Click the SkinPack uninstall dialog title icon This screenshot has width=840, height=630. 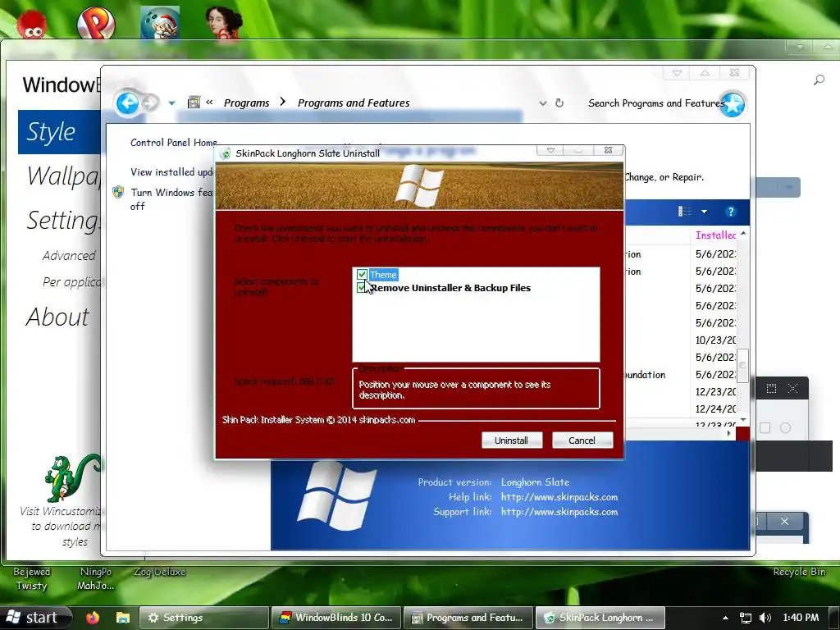(226, 153)
